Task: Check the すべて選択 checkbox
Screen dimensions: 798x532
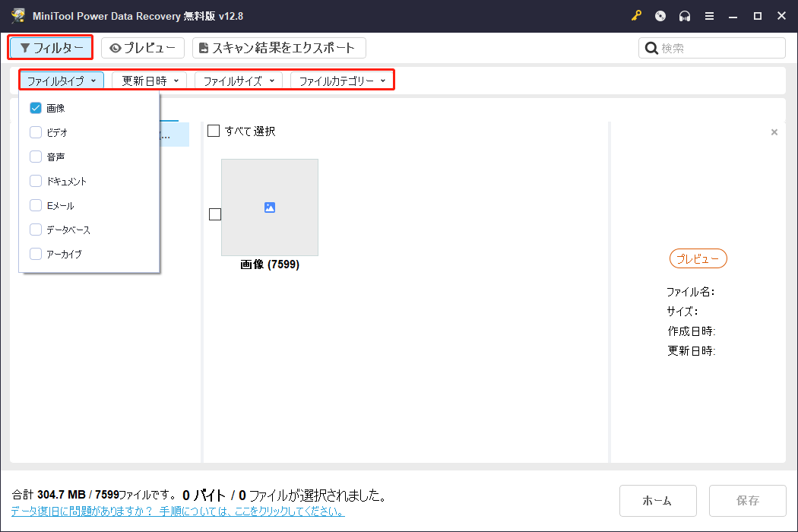Action: 214,131
